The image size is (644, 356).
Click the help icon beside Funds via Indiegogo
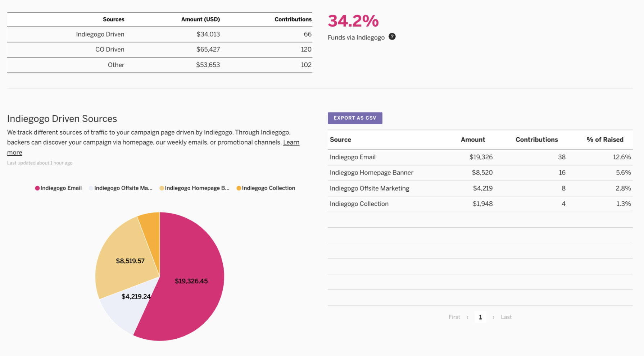[x=392, y=37]
